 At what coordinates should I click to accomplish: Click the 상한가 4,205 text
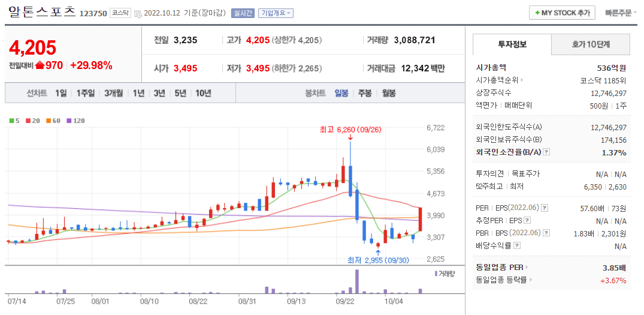coord(297,40)
